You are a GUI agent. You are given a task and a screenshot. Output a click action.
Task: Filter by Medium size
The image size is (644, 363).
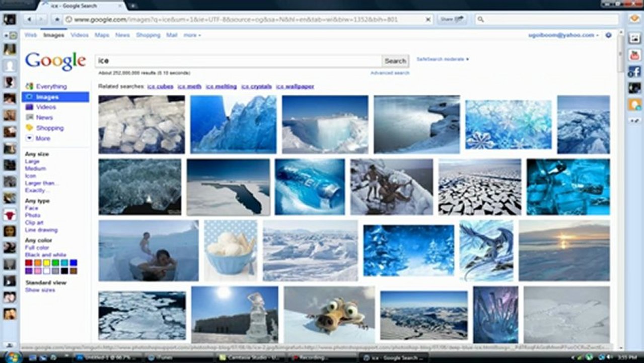point(35,168)
